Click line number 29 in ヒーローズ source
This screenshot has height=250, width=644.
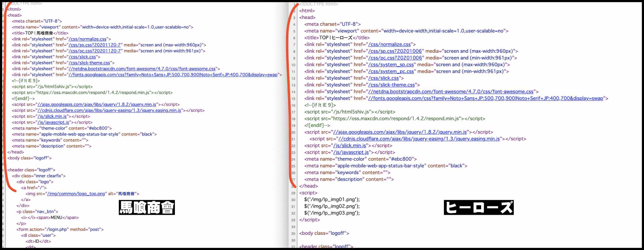[293, 193]
